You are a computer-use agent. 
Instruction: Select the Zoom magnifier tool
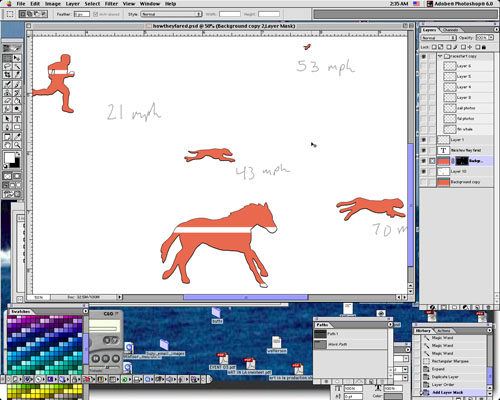point(17,145)
